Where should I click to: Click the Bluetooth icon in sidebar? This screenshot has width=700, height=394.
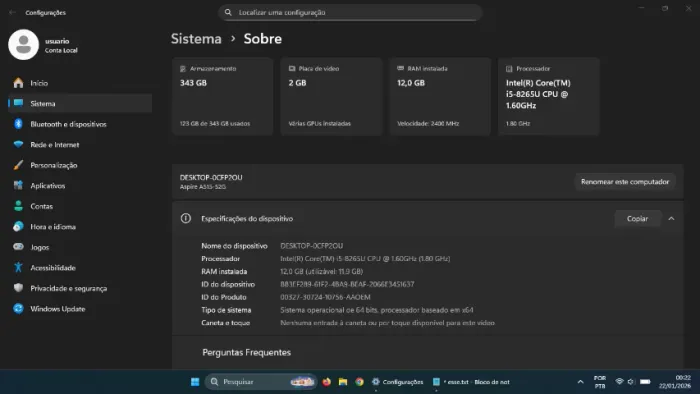18,124
